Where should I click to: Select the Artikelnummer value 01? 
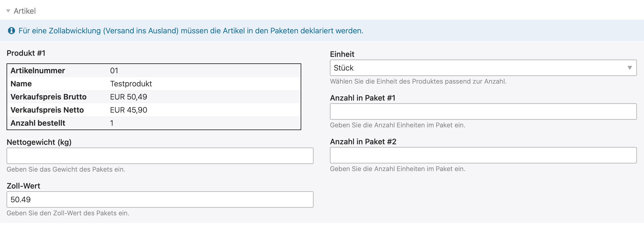coord(114,71)
